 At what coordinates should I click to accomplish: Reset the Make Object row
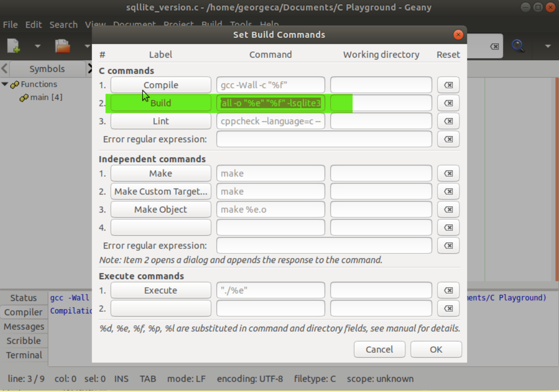pos(448,209)
